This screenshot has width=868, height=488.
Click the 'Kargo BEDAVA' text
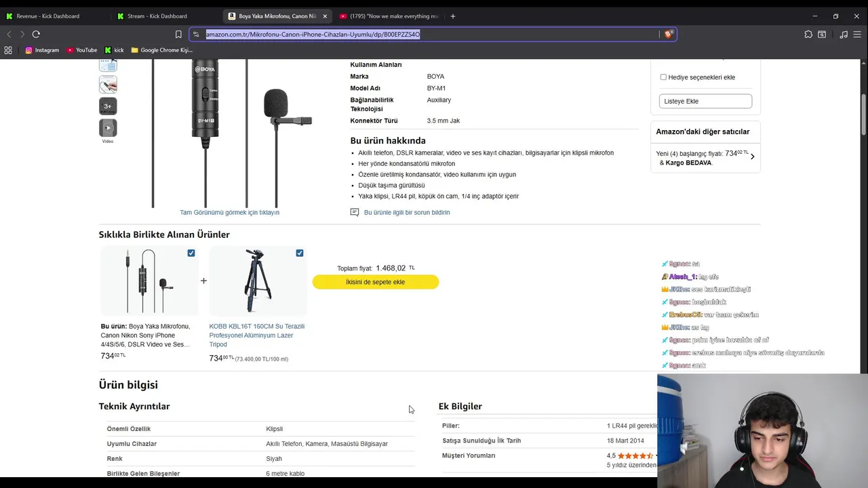(689, 163)
